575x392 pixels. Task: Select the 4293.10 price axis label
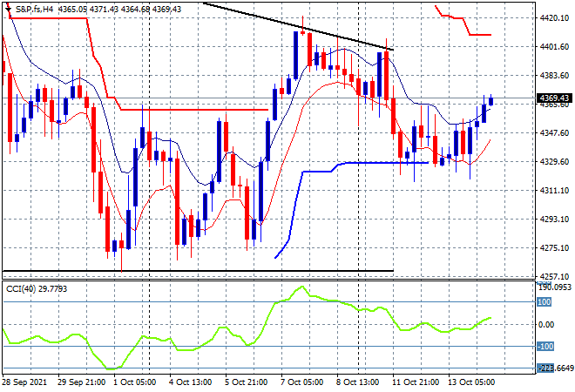click(x=554, y=219)
